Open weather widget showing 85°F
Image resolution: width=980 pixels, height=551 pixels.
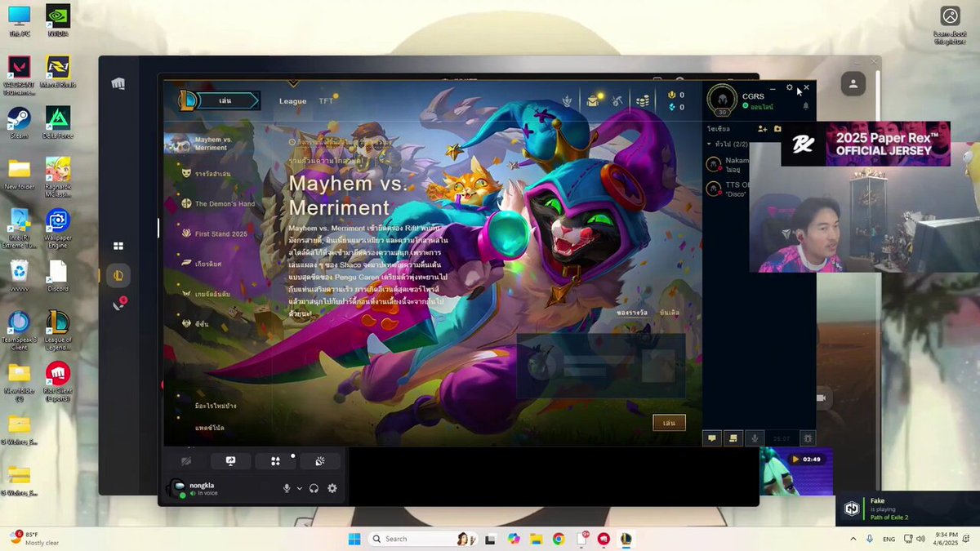34,539
